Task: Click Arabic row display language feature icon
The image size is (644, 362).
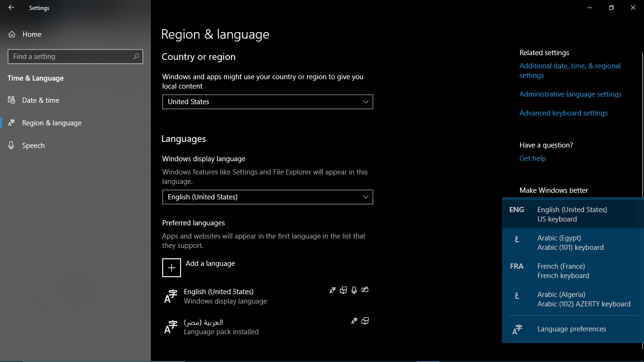Action: click(x=355, y=321)
